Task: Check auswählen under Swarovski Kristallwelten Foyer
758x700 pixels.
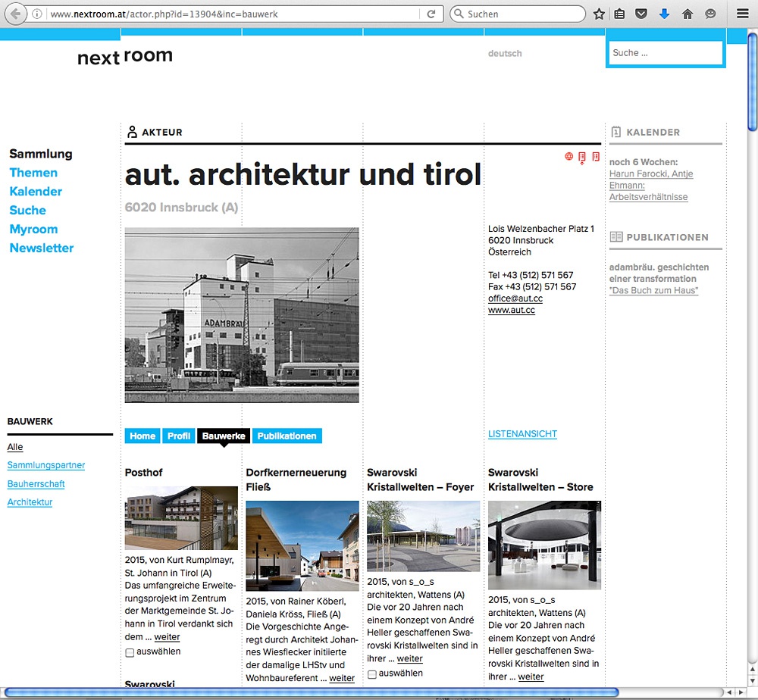Action: 372,674
